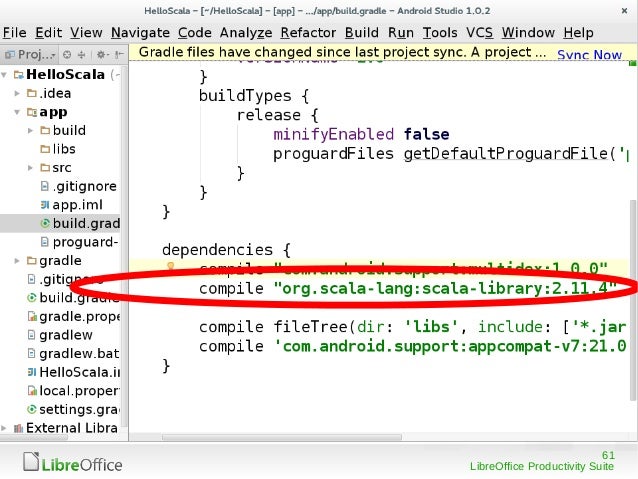Expand the src folder arrow
The width and height of the screenshot is (638, 479).
(30, 168)
